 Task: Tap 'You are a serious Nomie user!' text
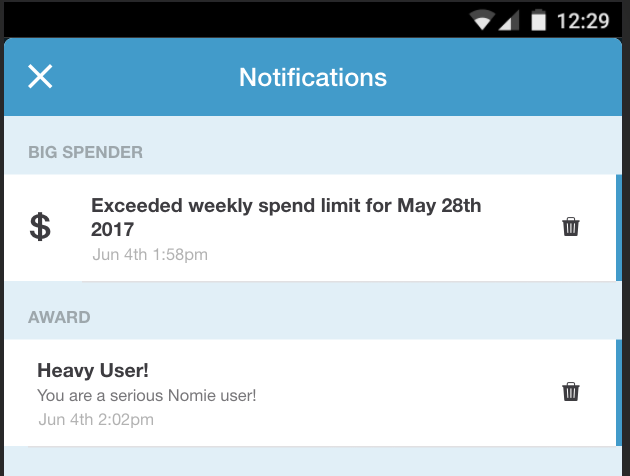tap(147, 396)
